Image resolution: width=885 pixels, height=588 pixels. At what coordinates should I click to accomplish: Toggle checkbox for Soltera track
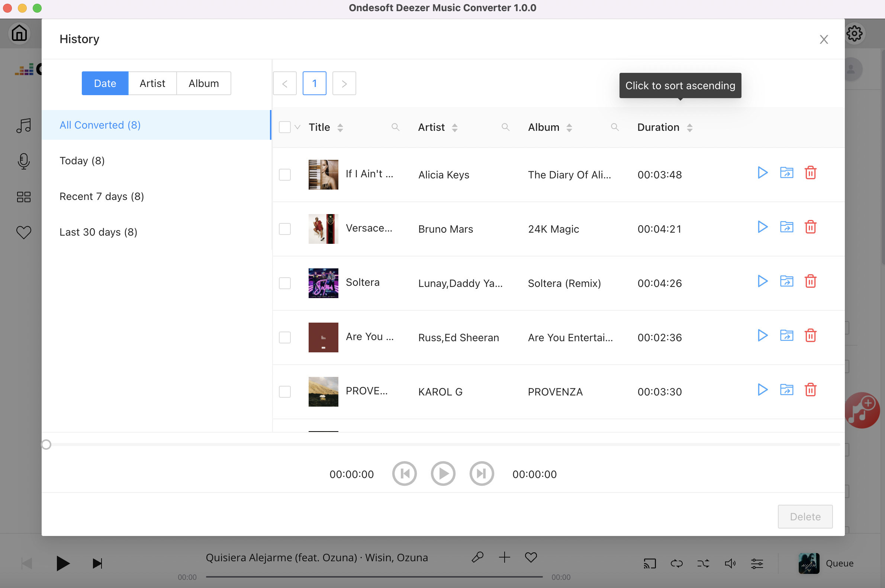[x=285, y=284]
